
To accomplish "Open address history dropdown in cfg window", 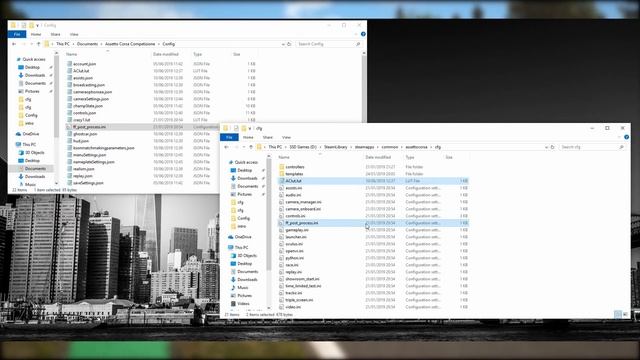I will point(546,147).
